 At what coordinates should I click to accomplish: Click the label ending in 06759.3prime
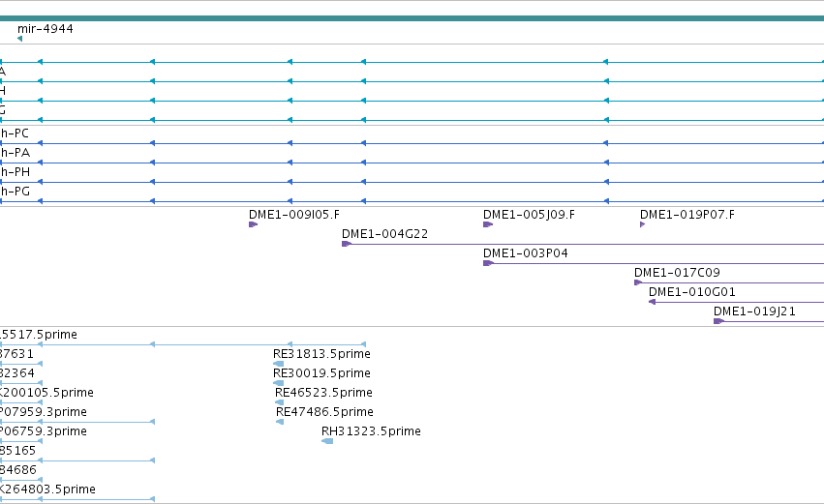point(44,431)
